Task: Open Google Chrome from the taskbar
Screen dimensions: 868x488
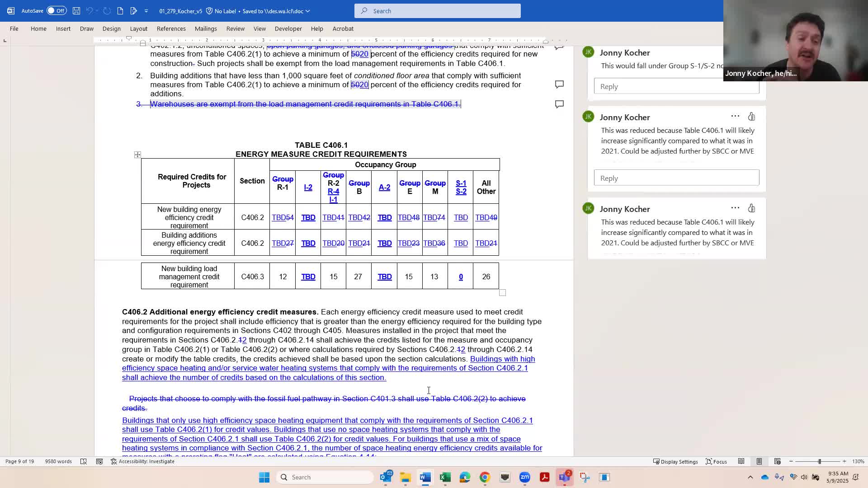Action: click(x=485, y=477)
